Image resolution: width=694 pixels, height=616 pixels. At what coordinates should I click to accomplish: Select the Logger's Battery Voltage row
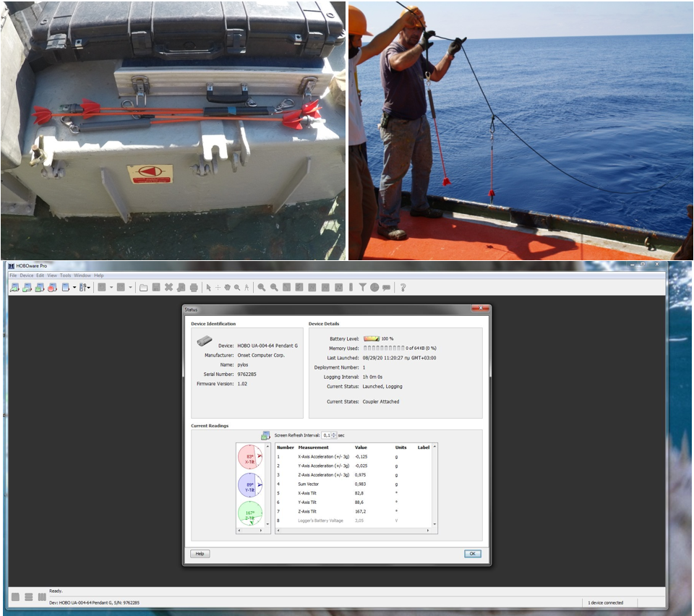354,521
